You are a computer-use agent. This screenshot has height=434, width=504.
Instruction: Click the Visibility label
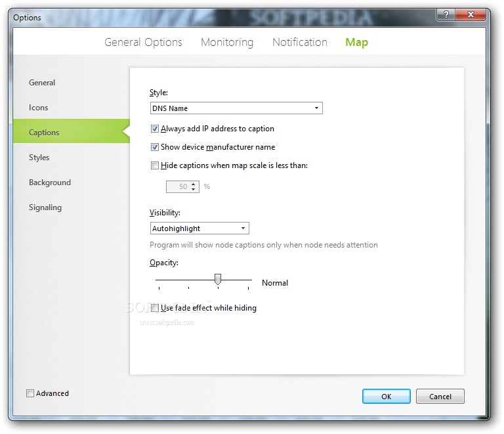coord(165,213)
